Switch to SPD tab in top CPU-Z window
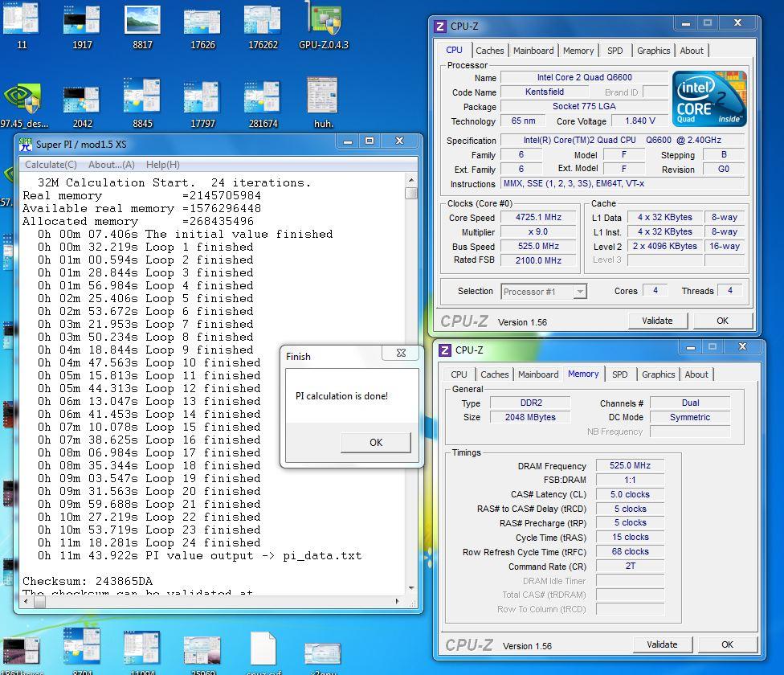Viewport: 784px width, 675px height. pyautogui.click(x=615, y=51)
